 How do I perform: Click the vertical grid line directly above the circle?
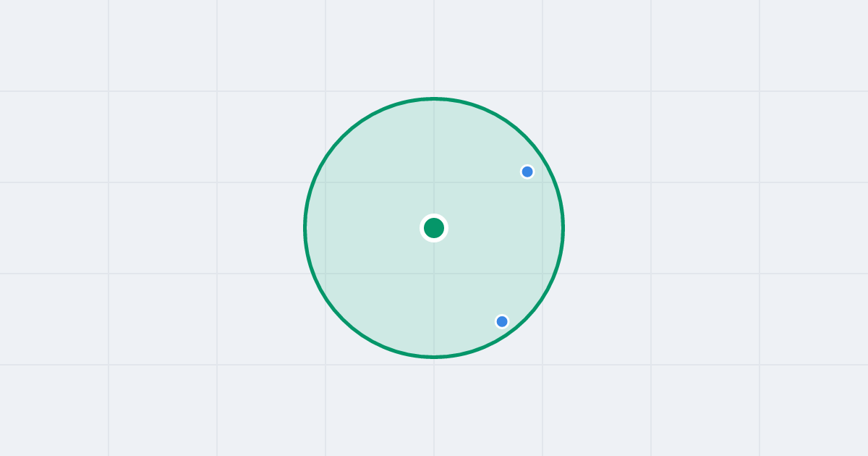pyautogui.click(x=434, y=48)
